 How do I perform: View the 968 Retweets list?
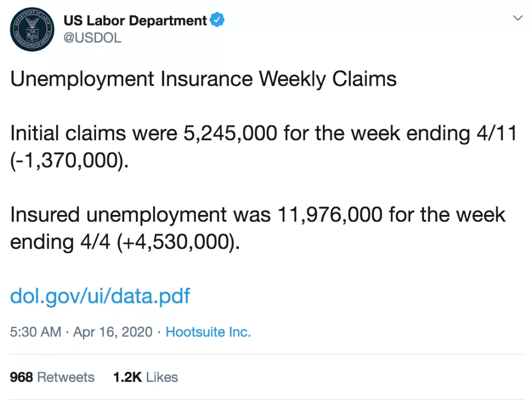click(52, 377)
